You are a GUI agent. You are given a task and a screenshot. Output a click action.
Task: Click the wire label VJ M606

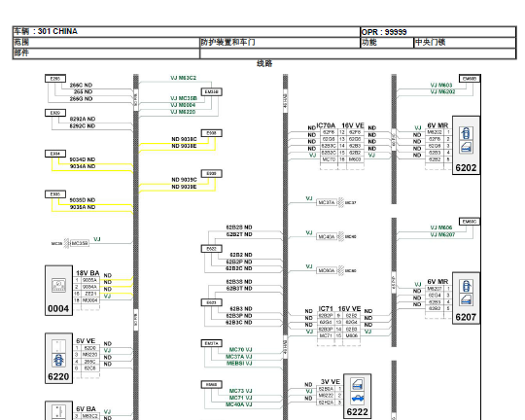pos(441,227)
